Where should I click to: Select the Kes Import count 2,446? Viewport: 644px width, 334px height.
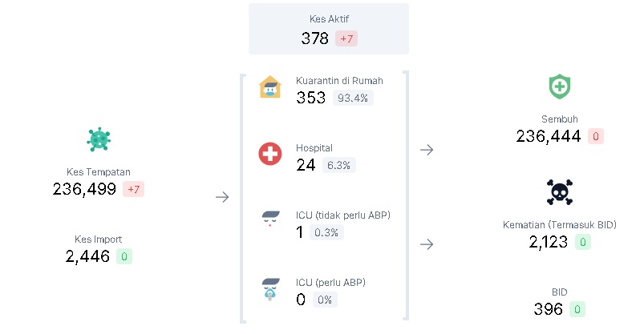click(x=87, y=256)
